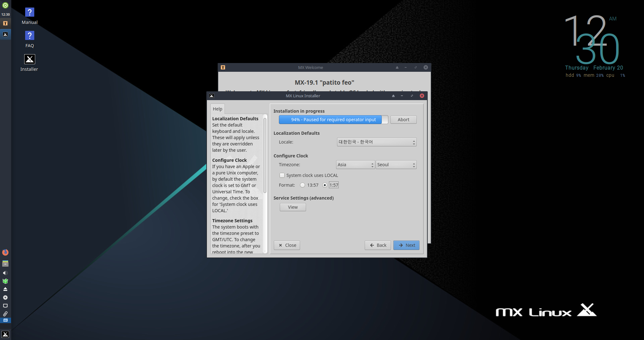Shade the MX Welcome window
Viewport: 644px width, 340px height.
[x=397, y=67]
